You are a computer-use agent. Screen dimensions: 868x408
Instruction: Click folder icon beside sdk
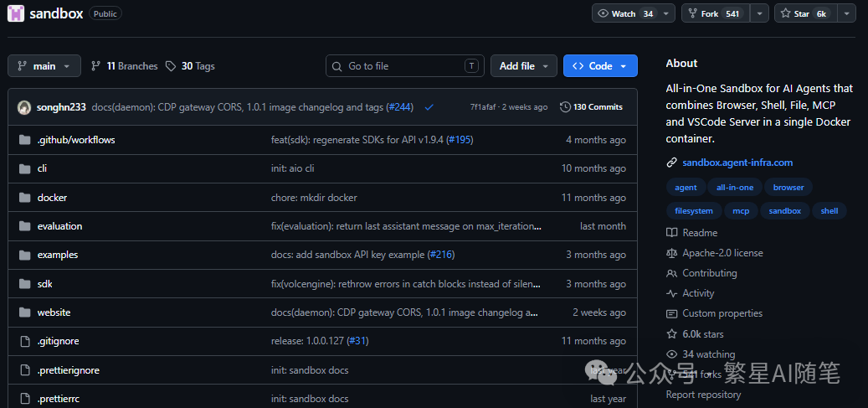(x=24, y=284)
